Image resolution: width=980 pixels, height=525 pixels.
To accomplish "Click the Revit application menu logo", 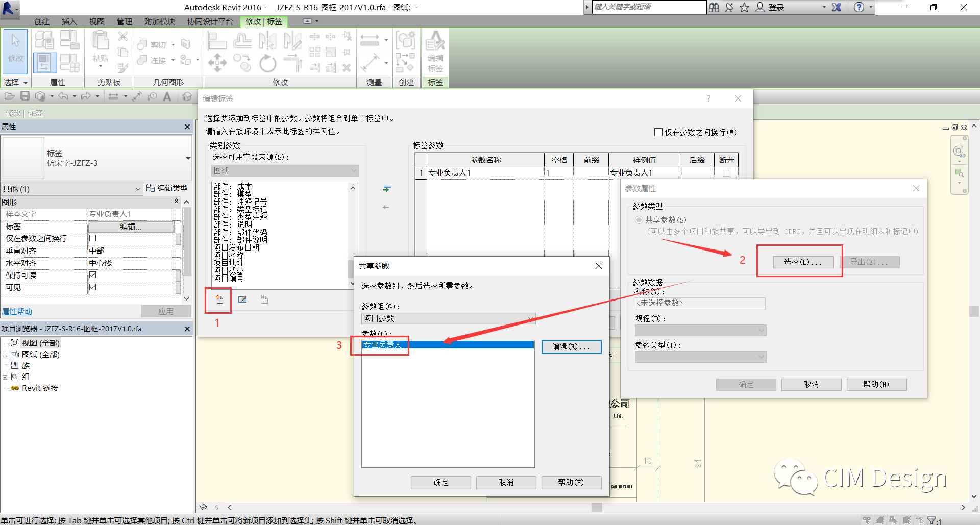I will click(9, 8).
